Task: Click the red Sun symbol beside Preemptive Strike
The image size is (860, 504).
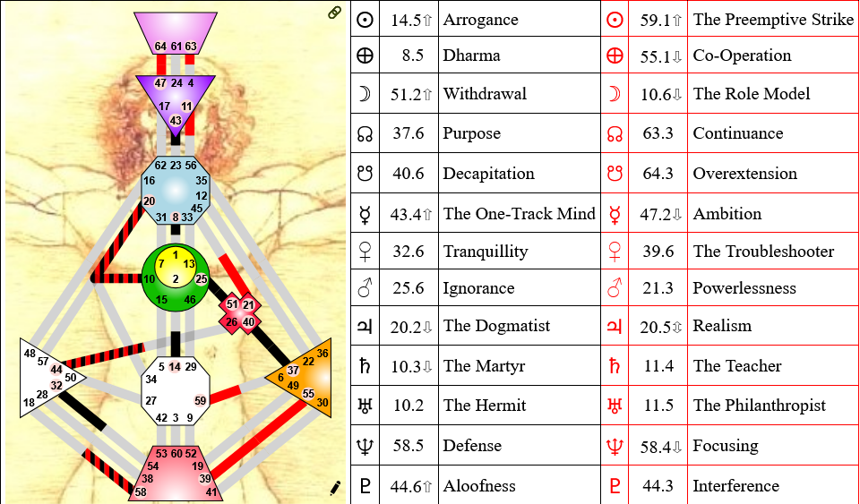Action: [615, 20]
